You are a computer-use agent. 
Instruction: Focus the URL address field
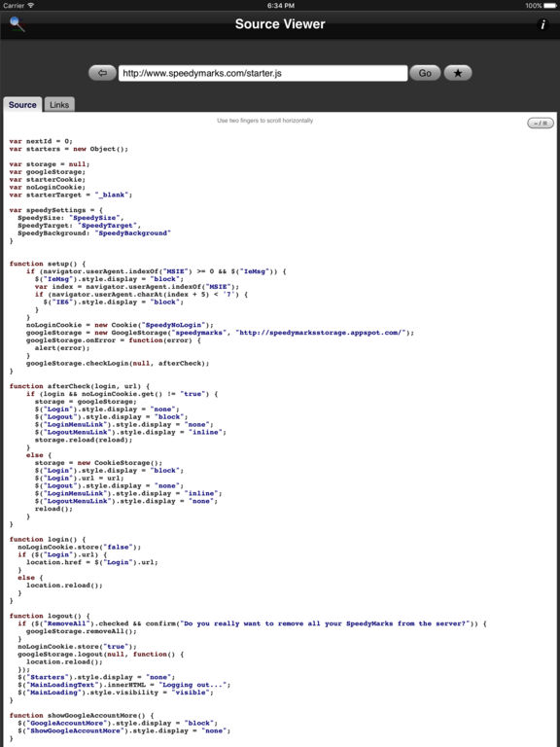(262, 73)
